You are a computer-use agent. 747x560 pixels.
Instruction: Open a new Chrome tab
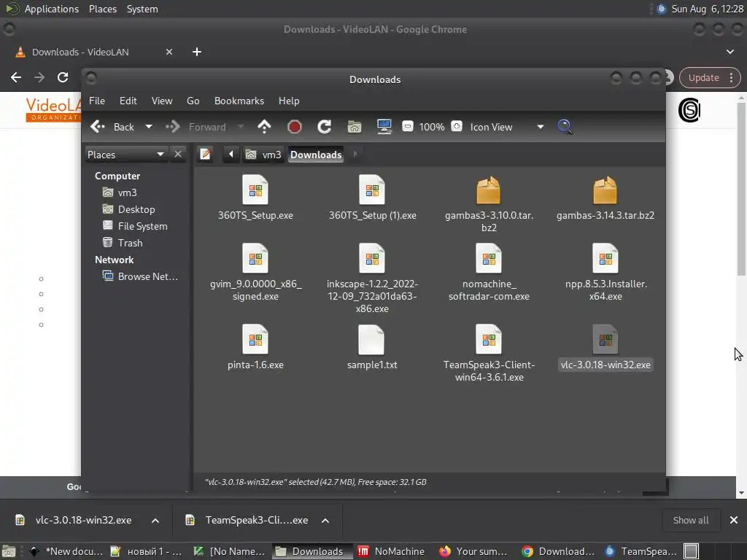[197, 52]
